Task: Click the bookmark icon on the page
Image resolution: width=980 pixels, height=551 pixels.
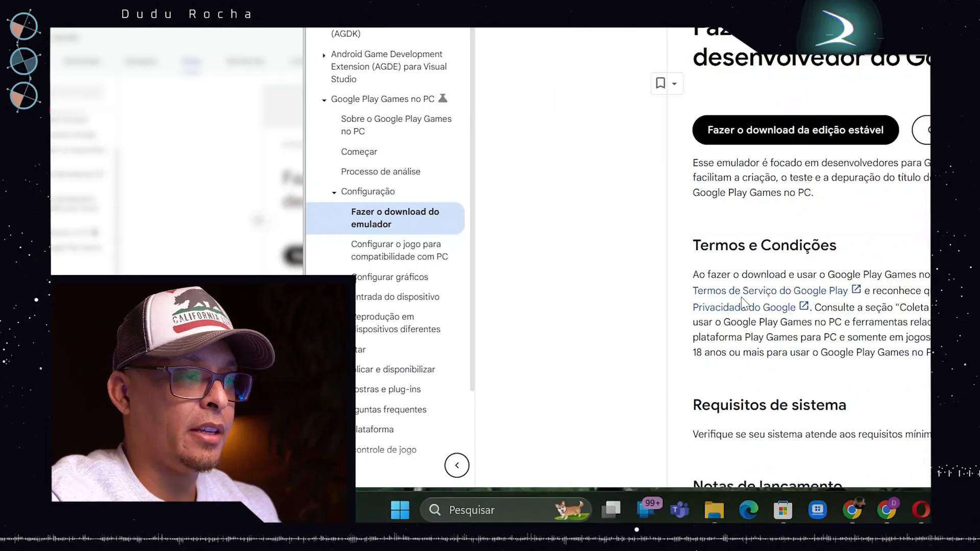Action: click(660, 83)
